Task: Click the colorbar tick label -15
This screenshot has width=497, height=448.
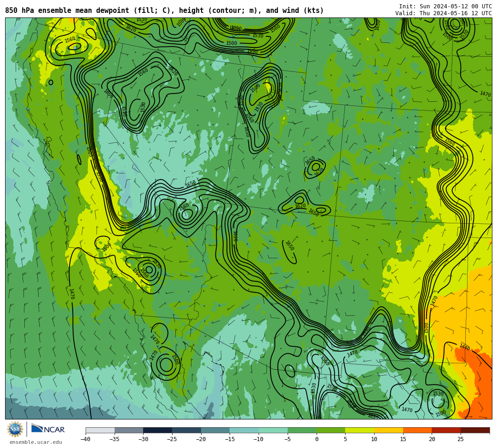Action: tap(230, 439)
